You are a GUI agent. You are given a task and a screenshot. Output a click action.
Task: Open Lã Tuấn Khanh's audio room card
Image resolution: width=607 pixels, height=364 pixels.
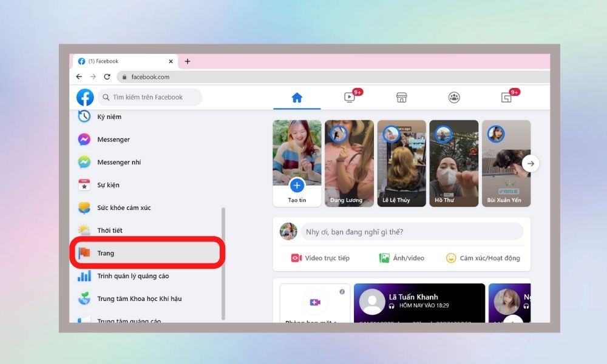[x=419, y=303]
